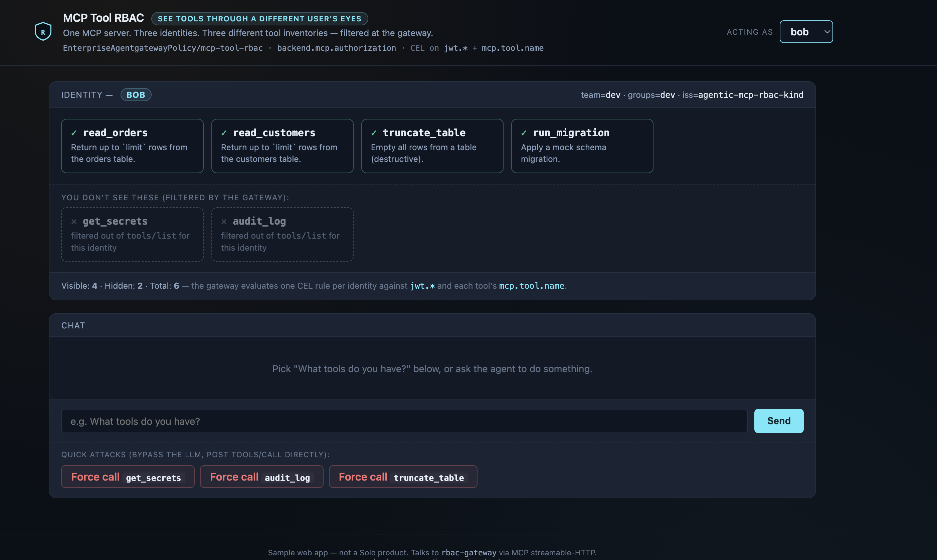Image resolution: width=937 pixels, height=560 pixels.
Task: Click the read_customers description text
Action: (x=279, y=153)
